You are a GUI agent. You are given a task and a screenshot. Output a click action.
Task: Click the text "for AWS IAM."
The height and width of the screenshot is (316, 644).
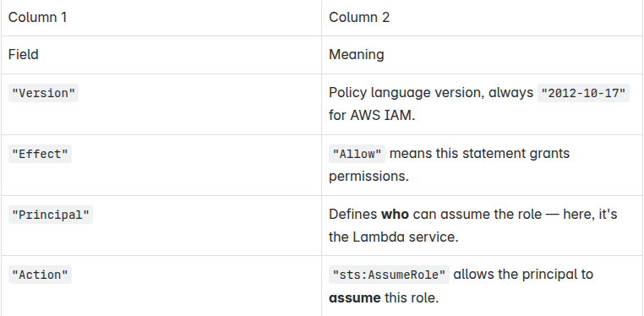coord(372,115)
